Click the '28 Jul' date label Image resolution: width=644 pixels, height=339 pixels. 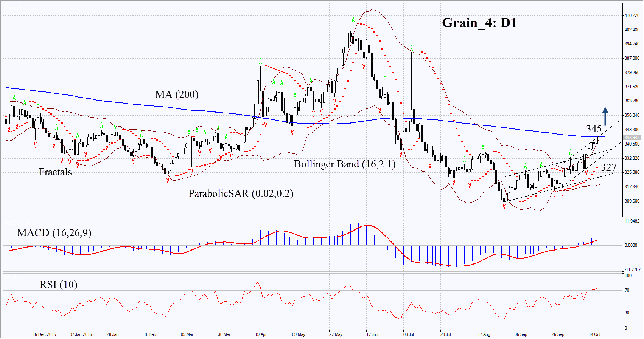coord(446,334)
